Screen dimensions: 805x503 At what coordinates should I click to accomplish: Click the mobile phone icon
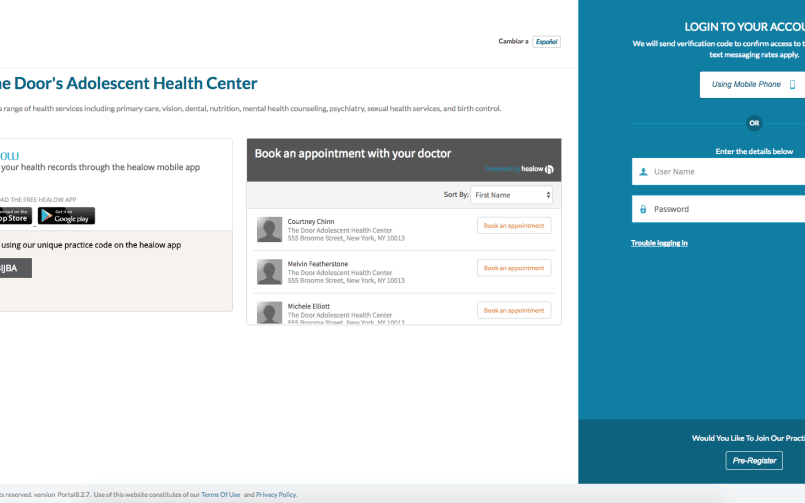coord(793,85)
